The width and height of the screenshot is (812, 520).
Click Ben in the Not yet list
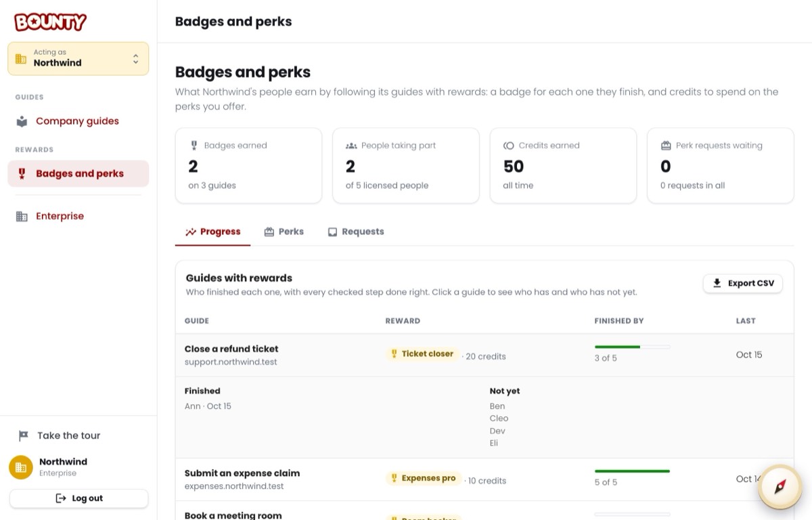point(497,406)
